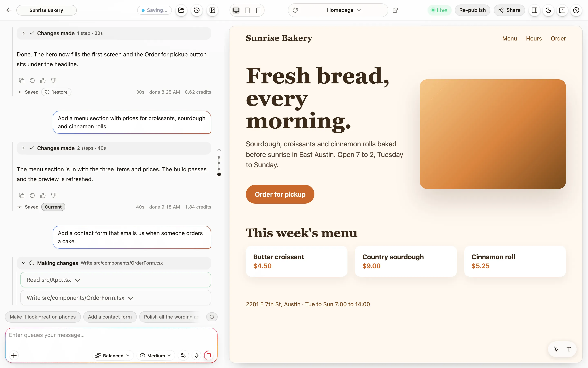This screenshot has width=588, height=368.
Task: Click the Share button
Action: coord(509,10)
